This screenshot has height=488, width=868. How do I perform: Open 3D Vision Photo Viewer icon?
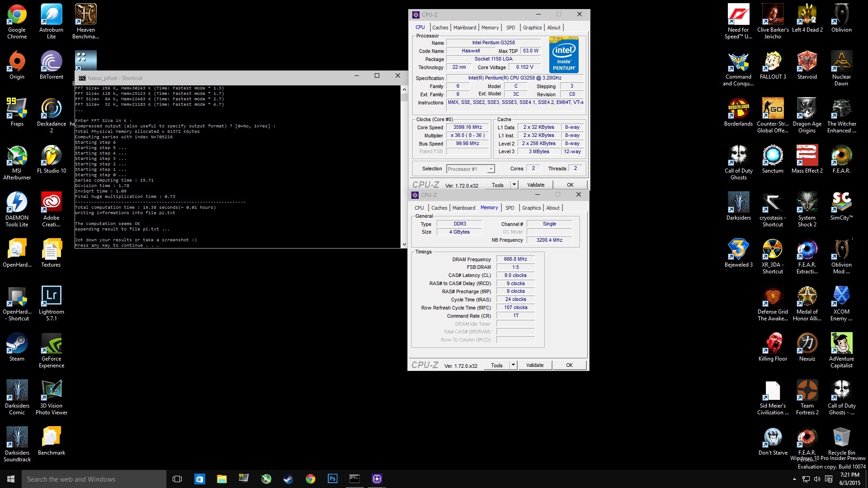pyautogui.click(x=51, y=397)
